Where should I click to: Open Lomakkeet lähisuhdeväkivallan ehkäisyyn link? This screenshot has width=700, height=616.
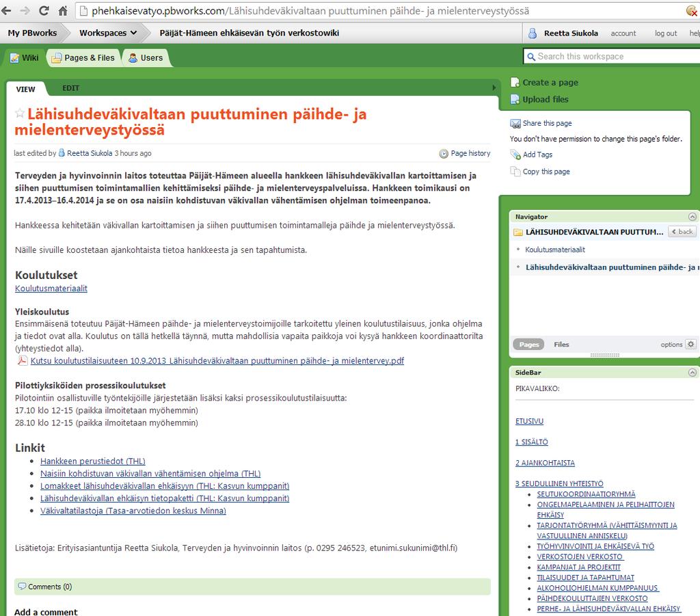click(165, 485)
